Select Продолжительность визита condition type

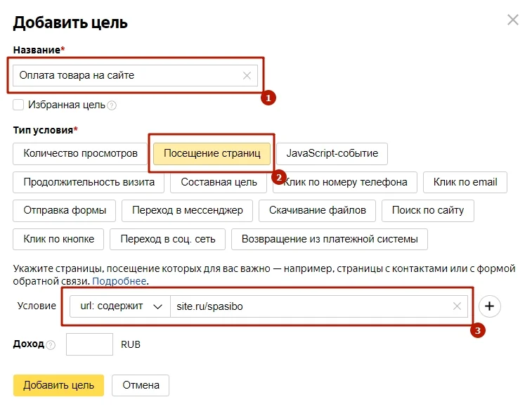pos(89,182)
